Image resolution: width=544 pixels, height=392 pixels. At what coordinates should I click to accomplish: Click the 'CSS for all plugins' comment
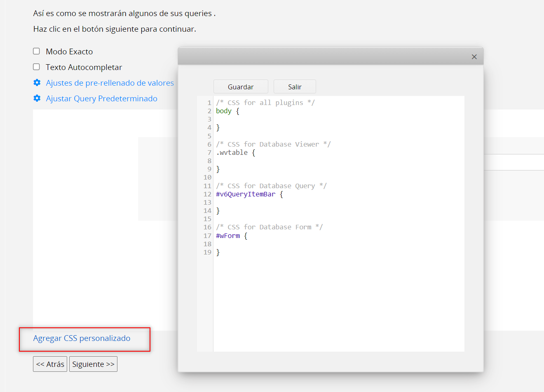point(265,103)
